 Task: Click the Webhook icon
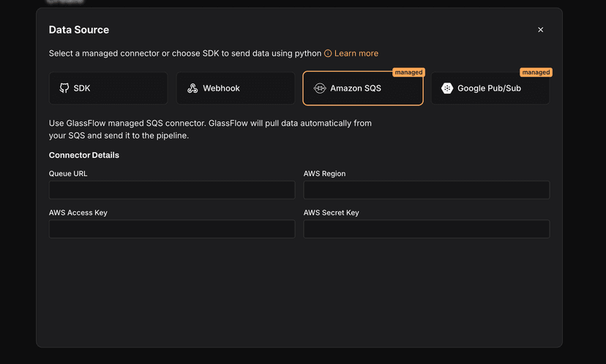pos(192,88)
